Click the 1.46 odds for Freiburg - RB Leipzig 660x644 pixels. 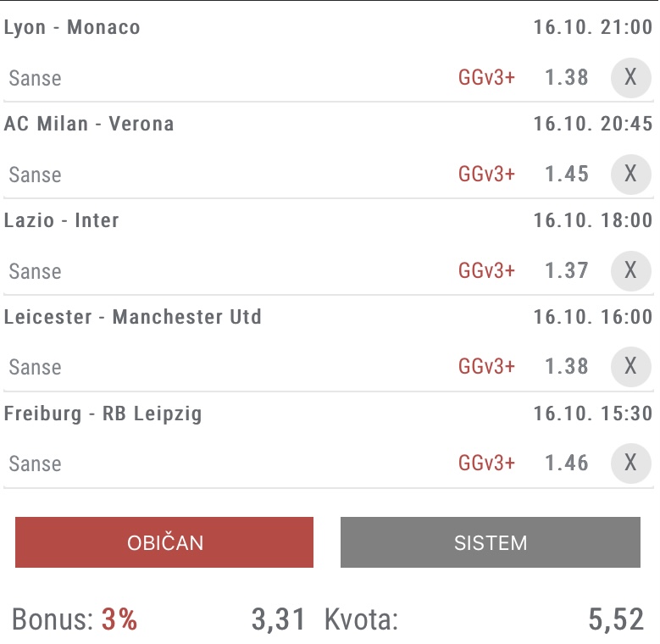pyautogui.click(x=567, y=463)
